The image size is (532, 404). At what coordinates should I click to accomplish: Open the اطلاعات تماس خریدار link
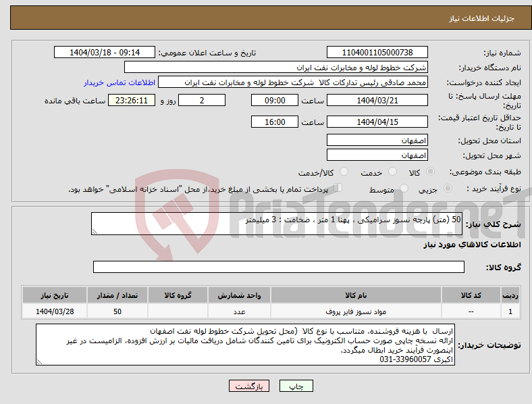point(119,82)
